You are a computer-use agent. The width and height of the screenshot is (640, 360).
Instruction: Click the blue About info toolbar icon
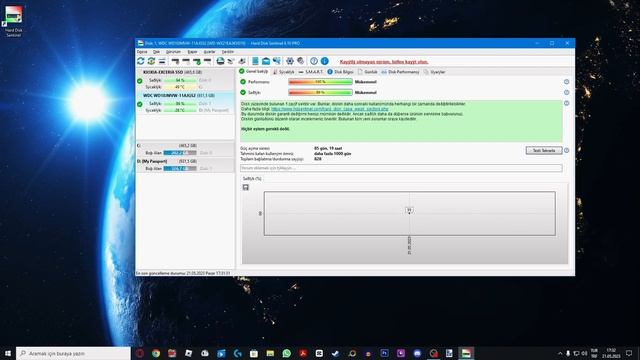(325, 61)
